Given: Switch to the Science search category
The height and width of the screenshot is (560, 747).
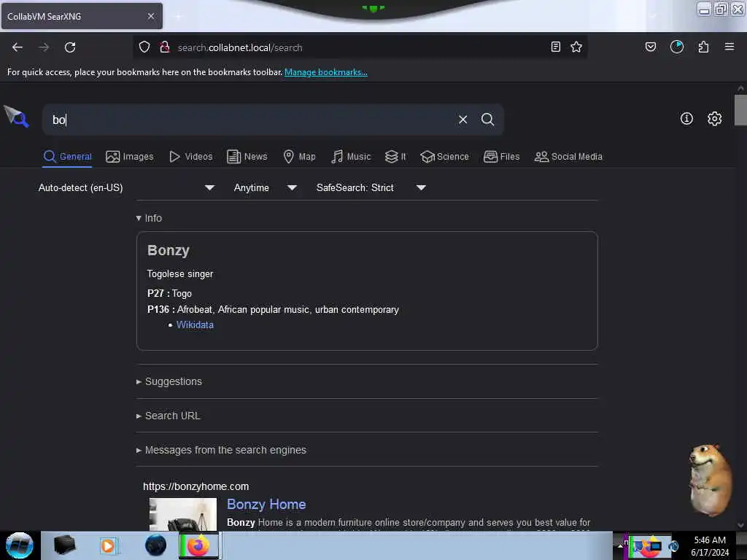Looking at the screenshot, I should coord(444,157).
